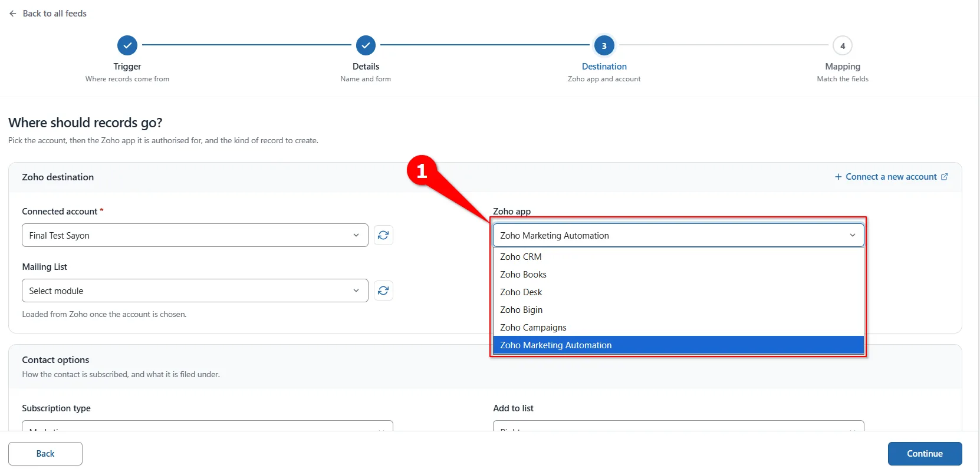Click the external-link icon after 'Connect a new account'
The height and width of the screenshot is (472, 980).
[944, 177]
